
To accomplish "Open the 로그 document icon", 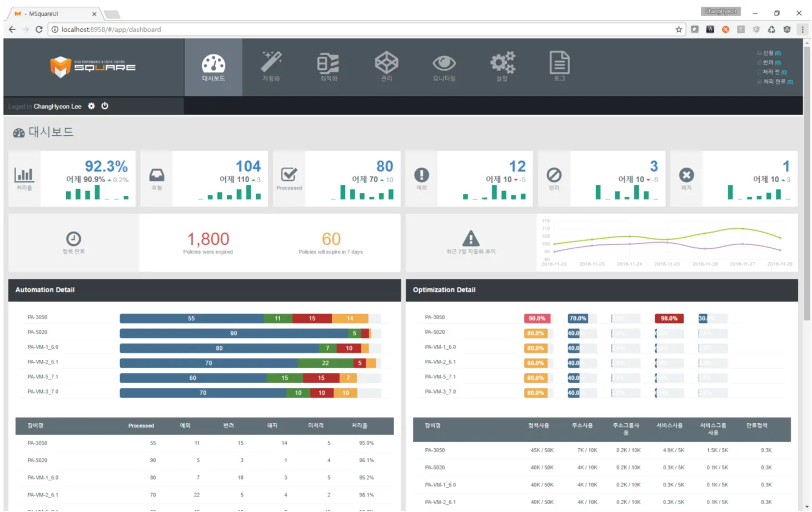I will [x=560, y=67].
